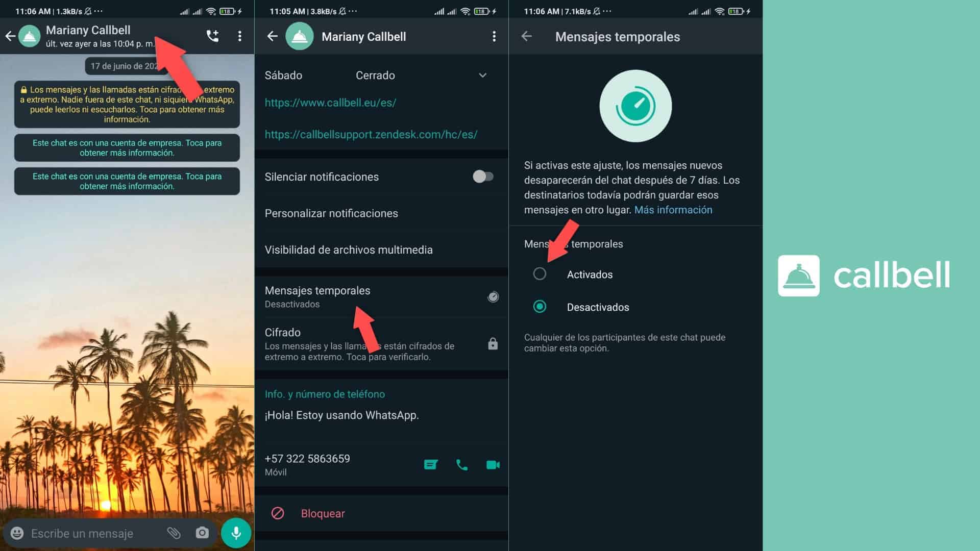Image resolution: width=980 pixels, height=551 pixels.
Task: Tap the Desactivados label
Action: (598, 307)
